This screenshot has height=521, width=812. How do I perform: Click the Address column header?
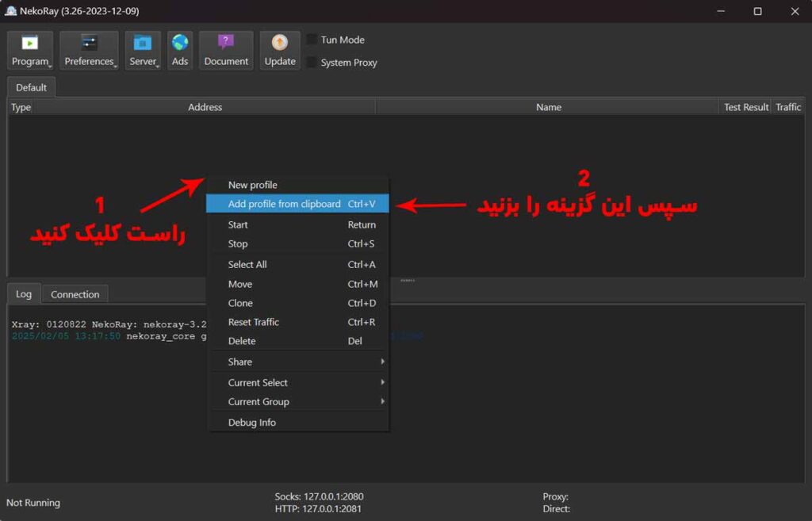click(205, 107)
